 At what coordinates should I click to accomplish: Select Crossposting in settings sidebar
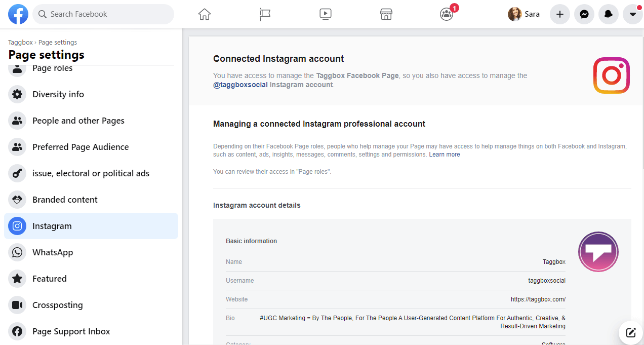click(x=57, y=305)
